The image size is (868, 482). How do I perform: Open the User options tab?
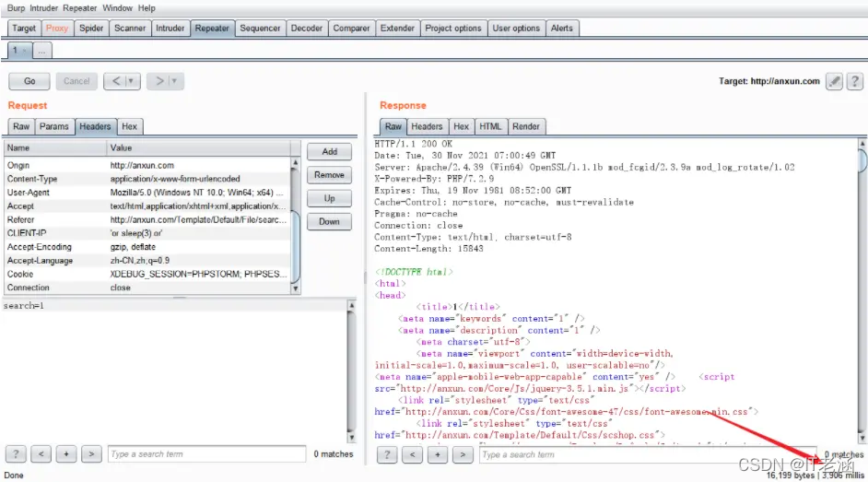(517, 29)
